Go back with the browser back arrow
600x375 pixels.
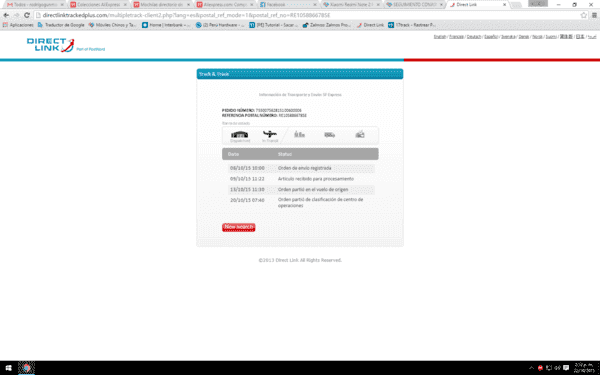tap(6, 15)
